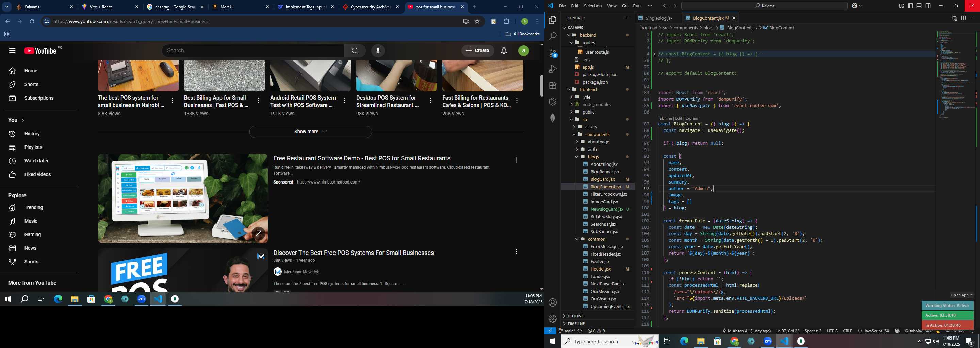Open YouTube notifications bell
980x348 pixels.
click(504, 51)
